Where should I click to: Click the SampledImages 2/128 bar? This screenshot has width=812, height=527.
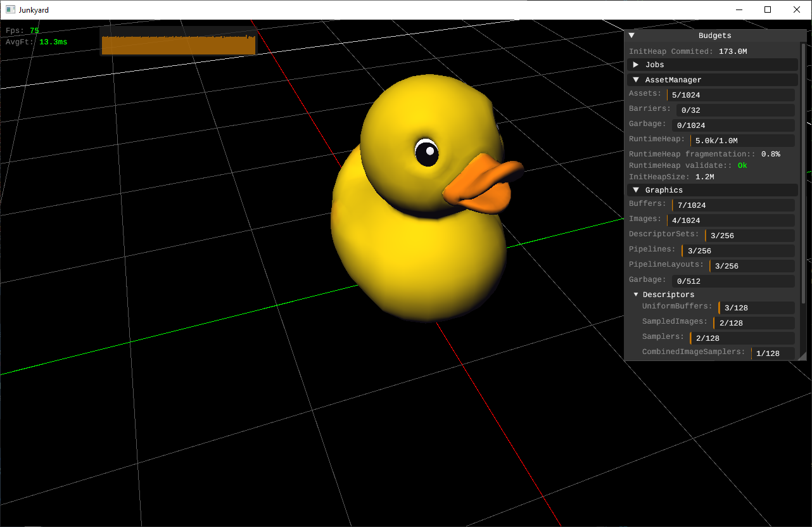coord(754,323)
